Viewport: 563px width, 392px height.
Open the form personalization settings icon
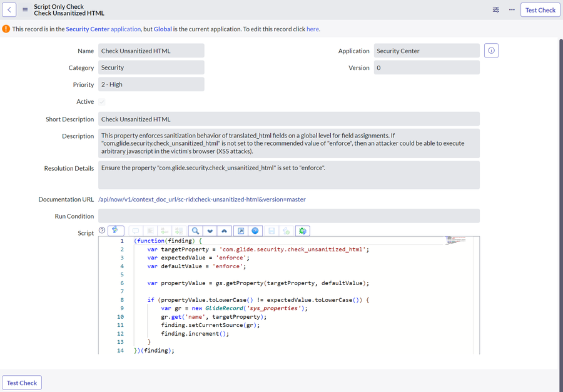click(496, 10)
